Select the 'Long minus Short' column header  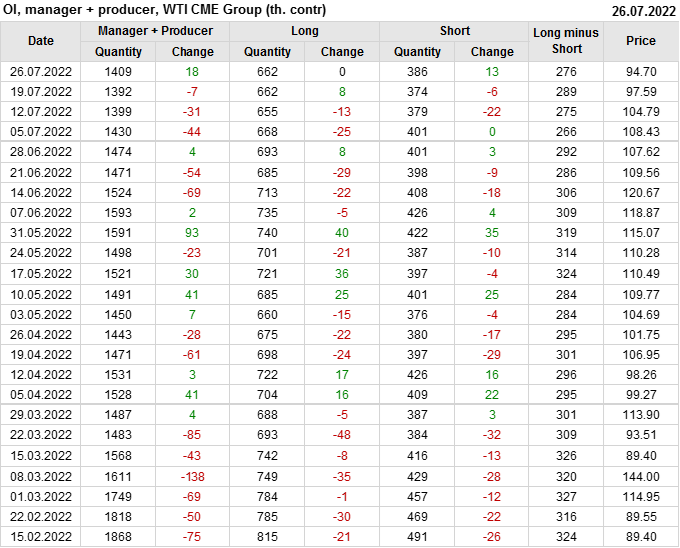(x=566, y=41)
